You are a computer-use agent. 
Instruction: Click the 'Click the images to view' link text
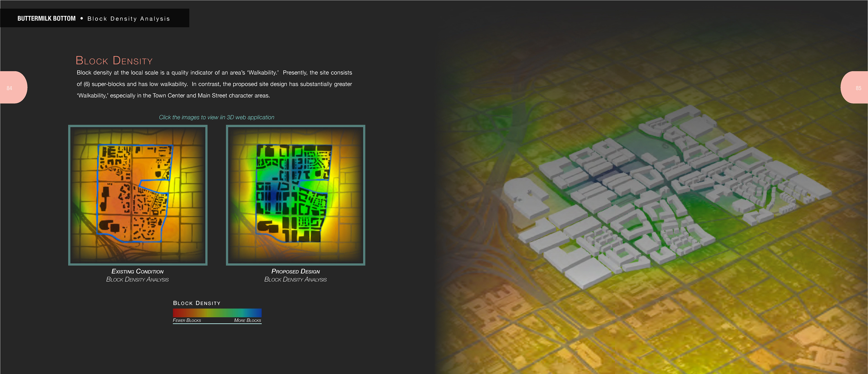[216, 117]
